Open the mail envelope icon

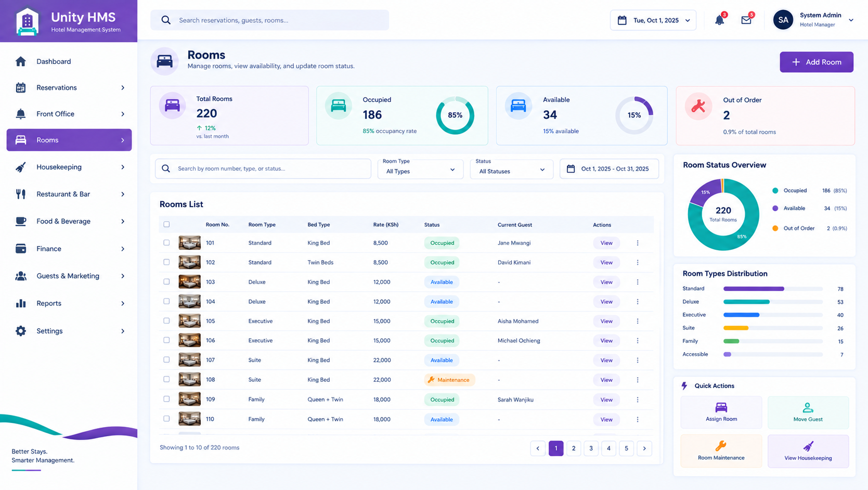click(x=746, y=20)
